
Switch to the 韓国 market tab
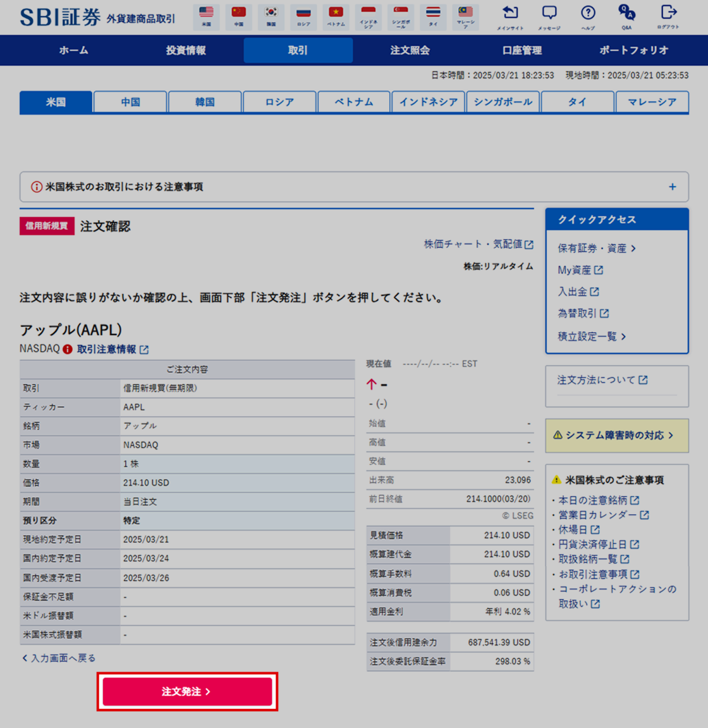tap(205, 102)
